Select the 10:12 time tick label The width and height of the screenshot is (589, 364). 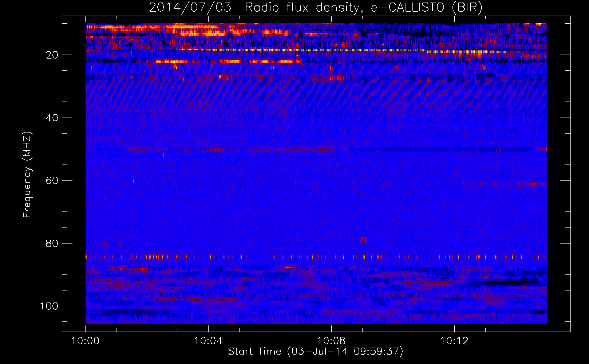(x=454, y=341)
